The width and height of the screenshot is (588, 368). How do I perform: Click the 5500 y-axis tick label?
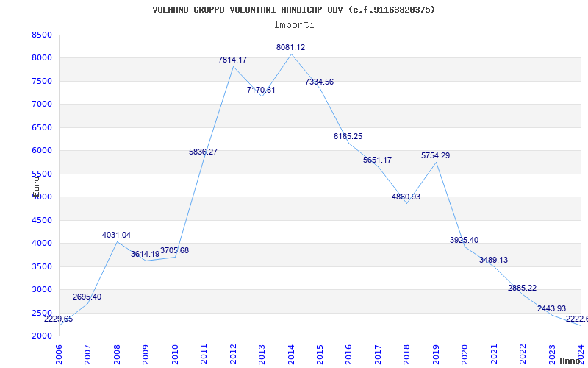(x=41, y=174)
